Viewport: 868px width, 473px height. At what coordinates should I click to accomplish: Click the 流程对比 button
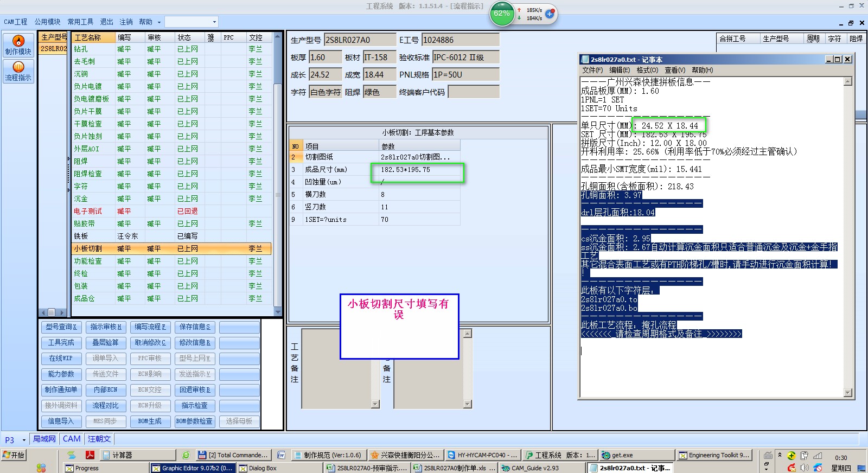tap(106, 406)
